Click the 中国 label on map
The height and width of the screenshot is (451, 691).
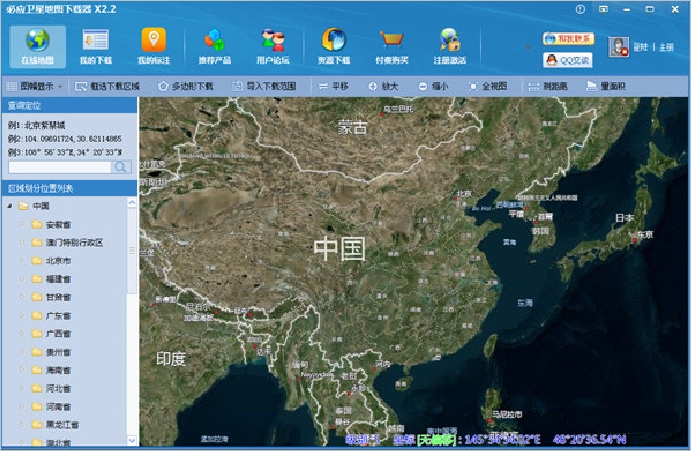[x=339, y=249]
